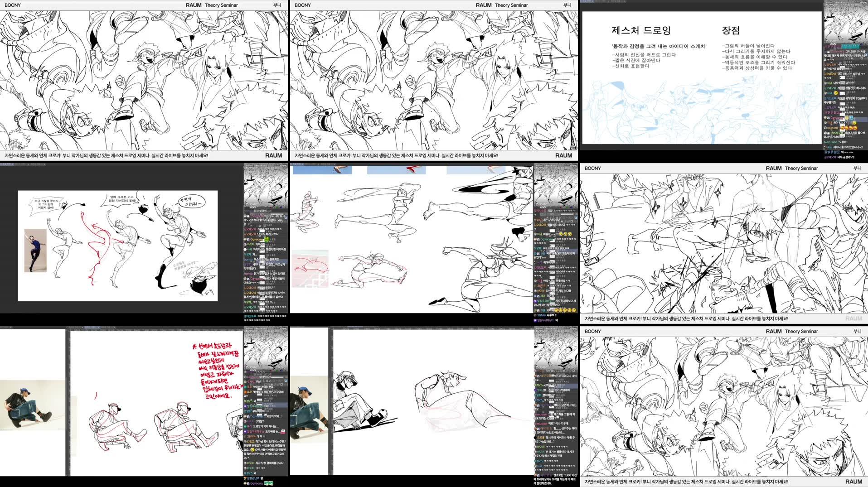Select the subscriber badge next to Ggyaong

(247, 239)
